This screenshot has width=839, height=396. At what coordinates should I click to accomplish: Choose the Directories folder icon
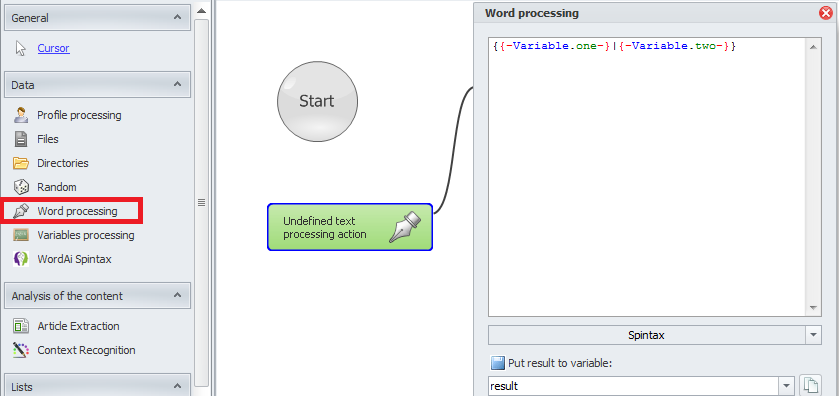pyautogui.click(x=21, y=163)
